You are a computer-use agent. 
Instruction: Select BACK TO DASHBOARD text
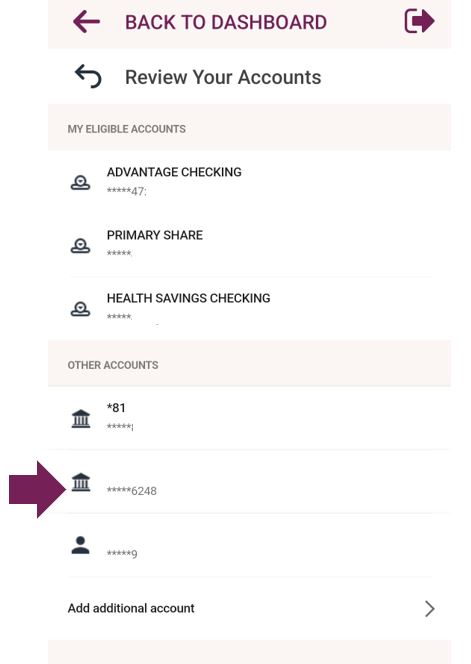(x=226, y=22)
